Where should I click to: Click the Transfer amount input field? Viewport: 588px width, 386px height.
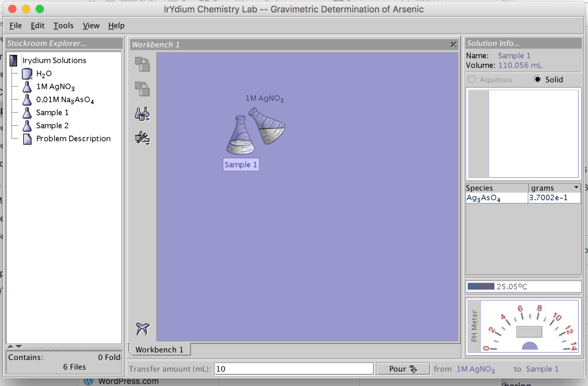294,369
